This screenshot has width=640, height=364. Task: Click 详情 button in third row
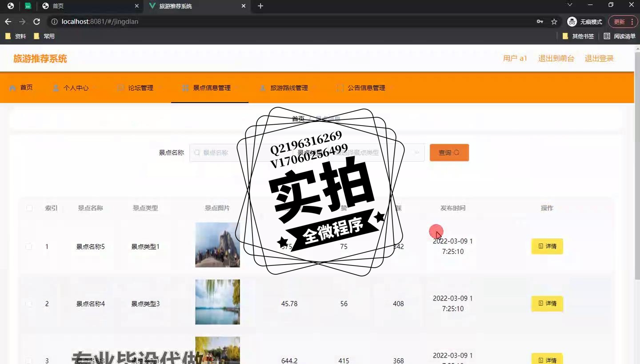(x=547, y=359)
